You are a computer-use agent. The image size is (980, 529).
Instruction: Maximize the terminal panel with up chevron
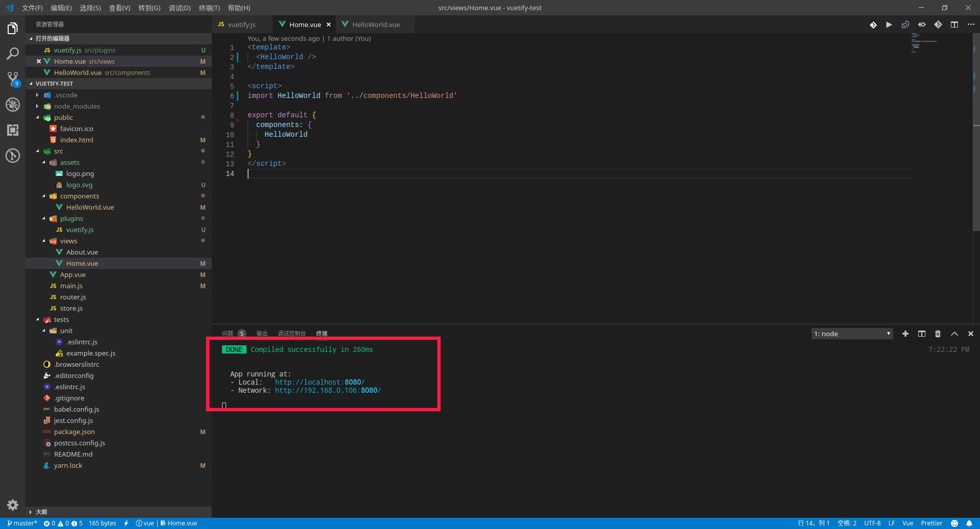pos(954,334)
